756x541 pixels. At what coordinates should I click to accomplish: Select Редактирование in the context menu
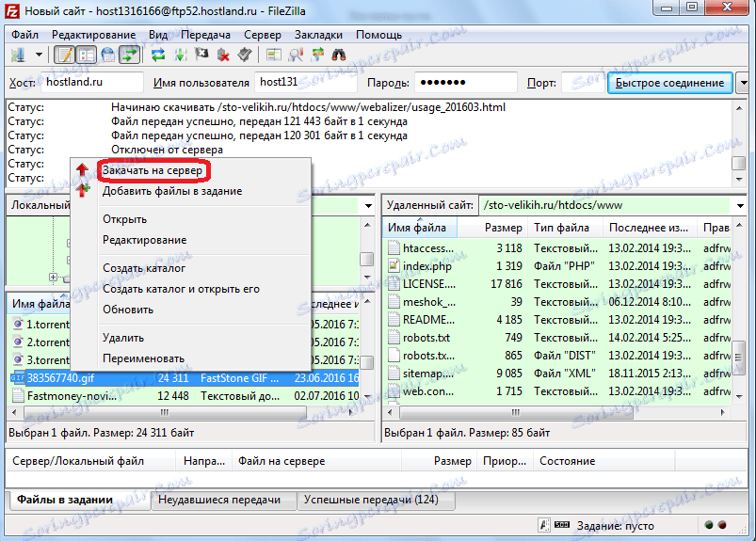(x=144, y=240)
